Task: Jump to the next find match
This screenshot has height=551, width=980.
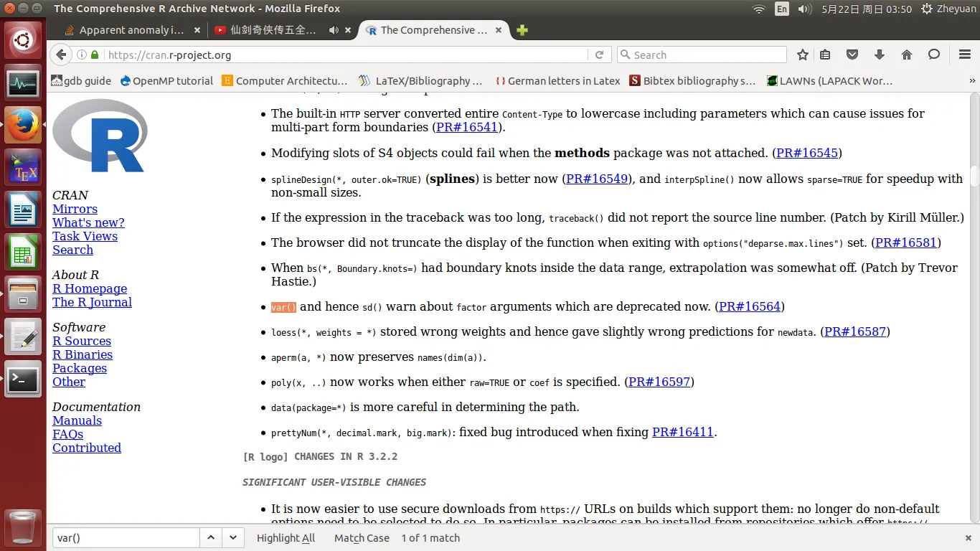Action: click(x=233, y=537)
